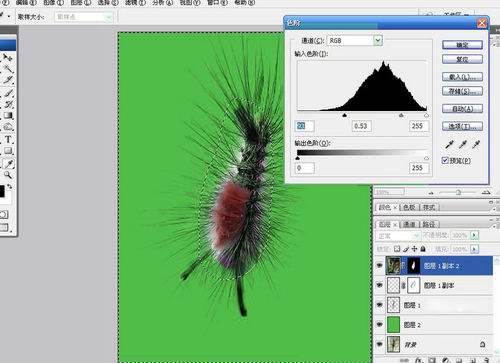Pick the black point eyedropper in Levels

[x=449, y=144]
